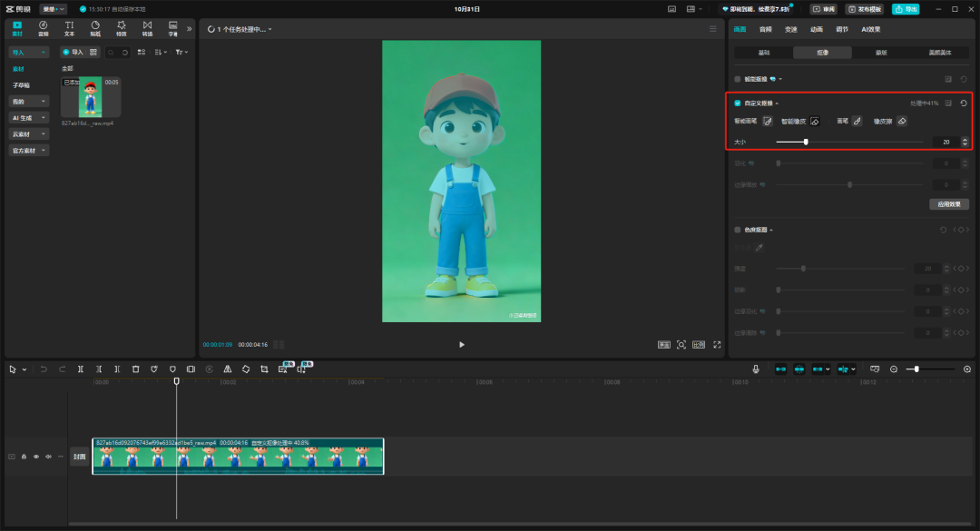Image resolution: width=980 pixels, height=531 pixels.
Task: Select the 智能画笔 smart brush tool
Action: click(x=767, y=121)
